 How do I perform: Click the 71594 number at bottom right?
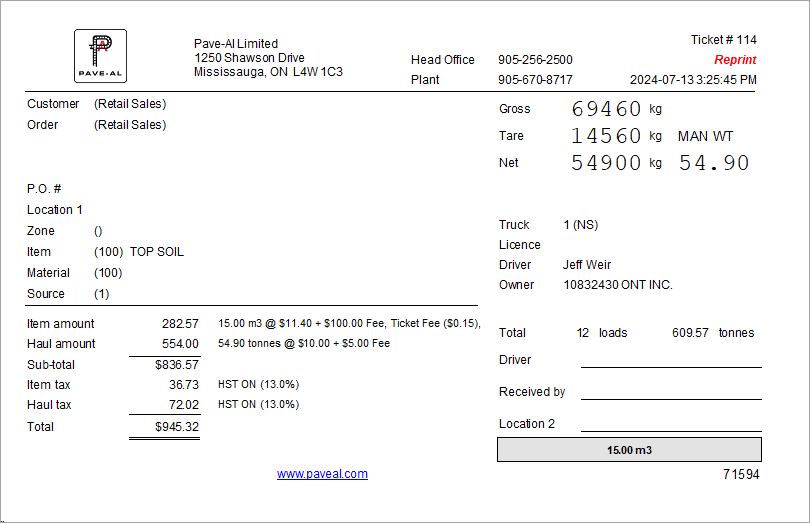(x=741, y=475)
